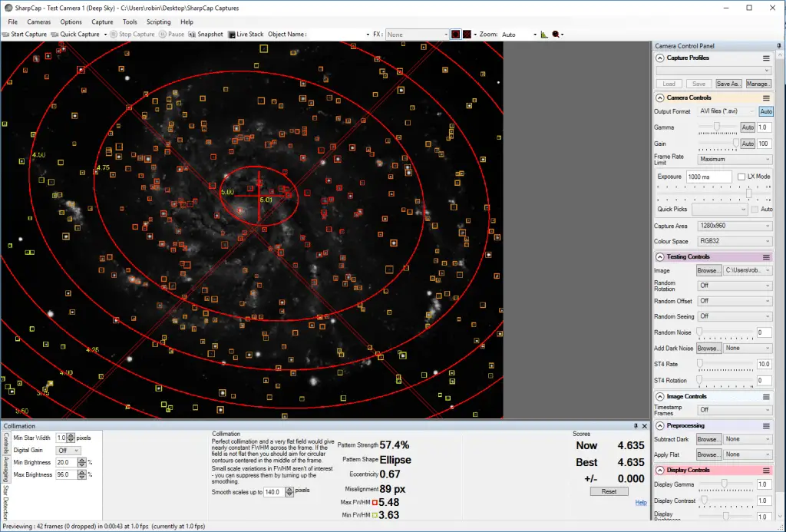Click the Display Gamma slider
This screenshot has width=786, height=532.
[x=725, y=484]
